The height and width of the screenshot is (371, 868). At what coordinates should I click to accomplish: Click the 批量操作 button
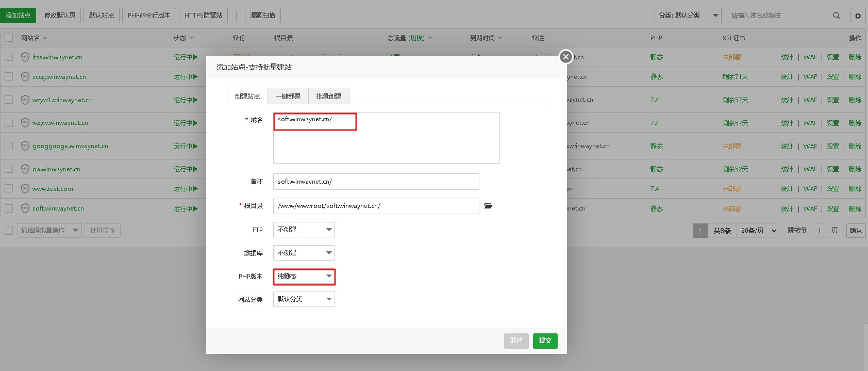coord(103,230)
